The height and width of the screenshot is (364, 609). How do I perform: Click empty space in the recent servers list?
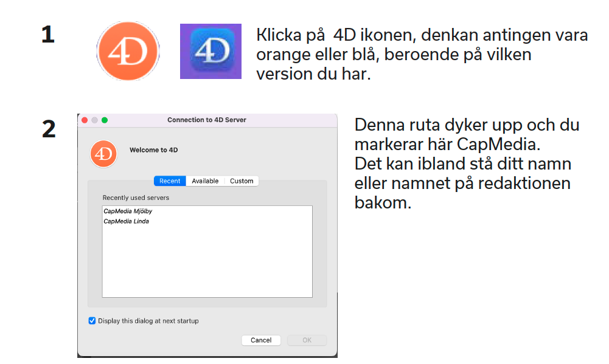pos(207,261)
